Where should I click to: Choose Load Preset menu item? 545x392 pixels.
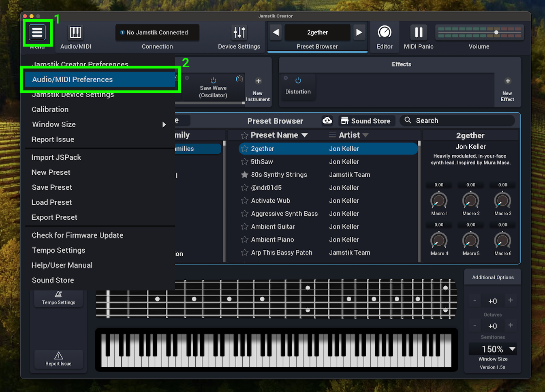click(100, 202)
